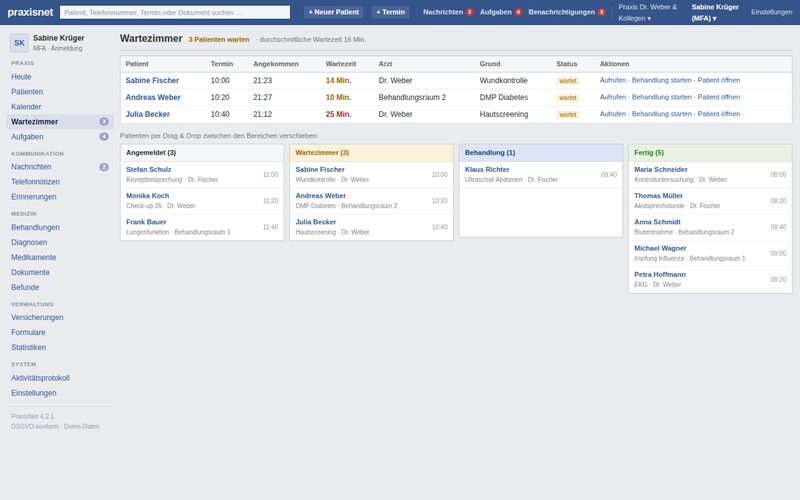The height and width of the screenshot is (500, 800).
Task: Open Nachrichten in the sidebar
Action: click(59, 167)
